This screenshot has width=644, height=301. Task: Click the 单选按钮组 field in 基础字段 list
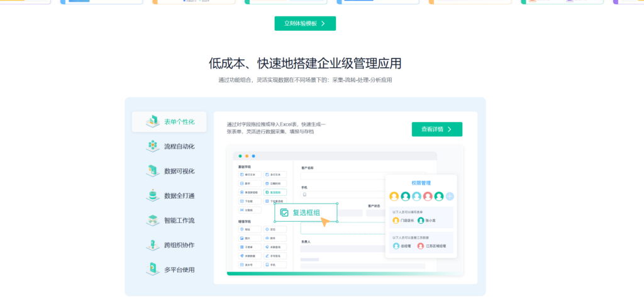(250, 192)
